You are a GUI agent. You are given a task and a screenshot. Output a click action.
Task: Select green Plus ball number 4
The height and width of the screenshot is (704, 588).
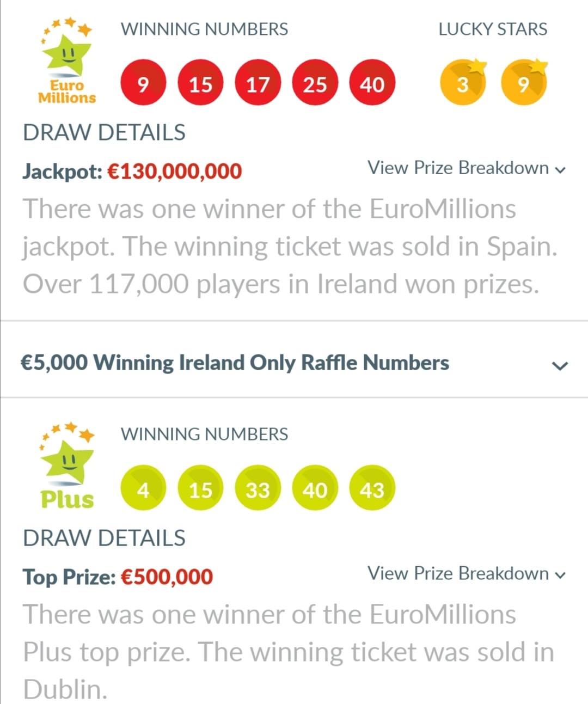point(143,490)
